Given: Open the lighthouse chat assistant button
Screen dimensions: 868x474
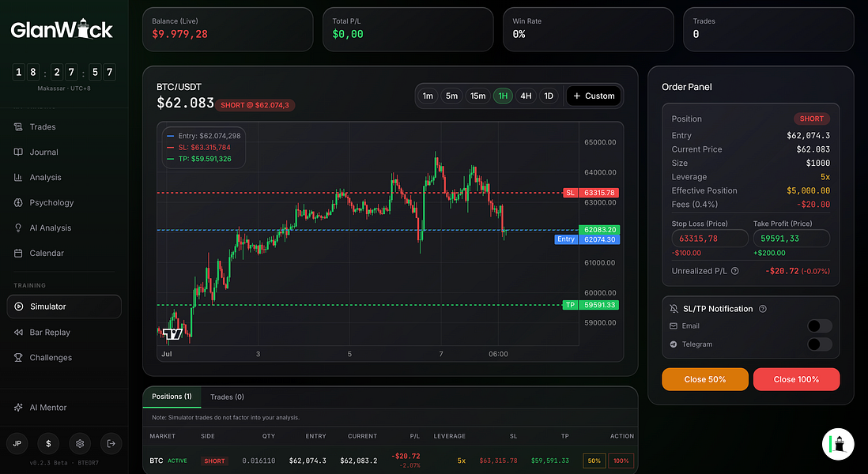Looking at the screenshot, I should coord(838,443).
